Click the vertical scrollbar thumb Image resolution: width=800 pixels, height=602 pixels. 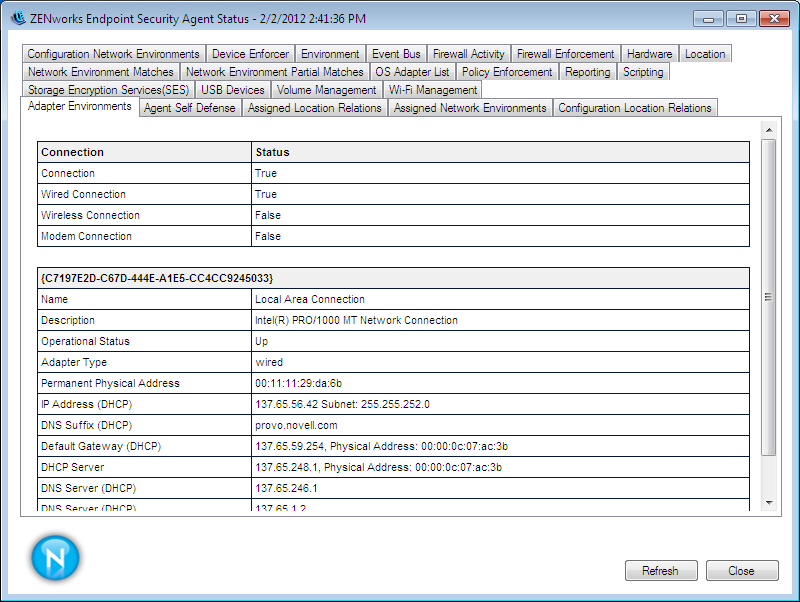(x=769, y=297)
